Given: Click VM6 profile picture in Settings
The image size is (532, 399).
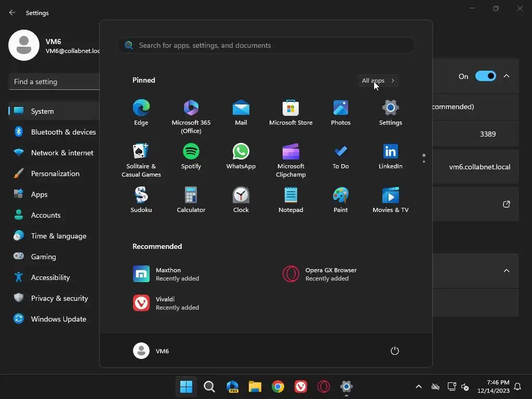Looking at the screenshot, I should click(24, 45).
